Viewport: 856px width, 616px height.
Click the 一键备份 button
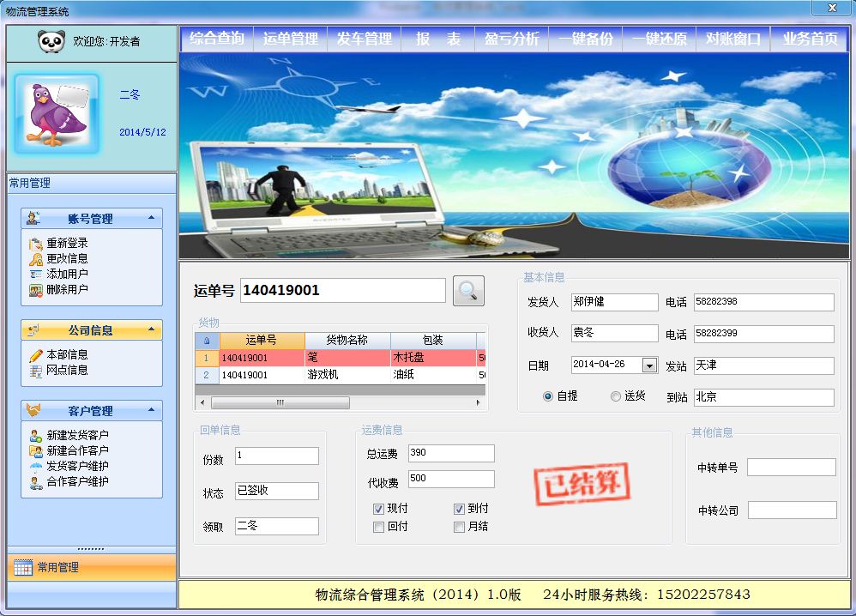586,39
